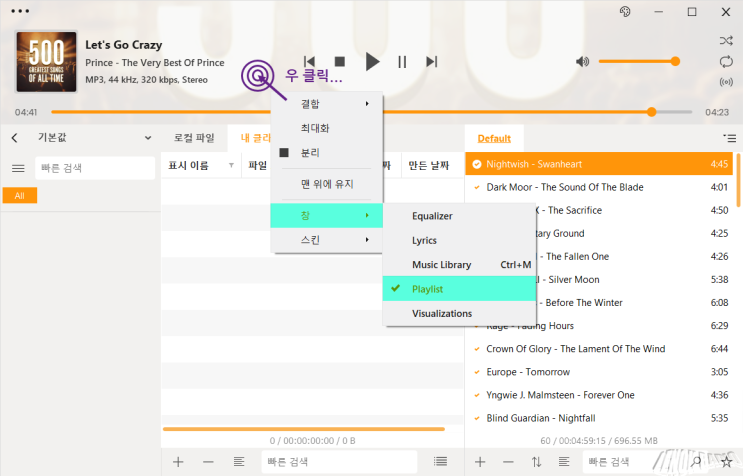Mute the volume speaker icon
The width and height of the screenshot is (743, 476).
tap(583, 62)
